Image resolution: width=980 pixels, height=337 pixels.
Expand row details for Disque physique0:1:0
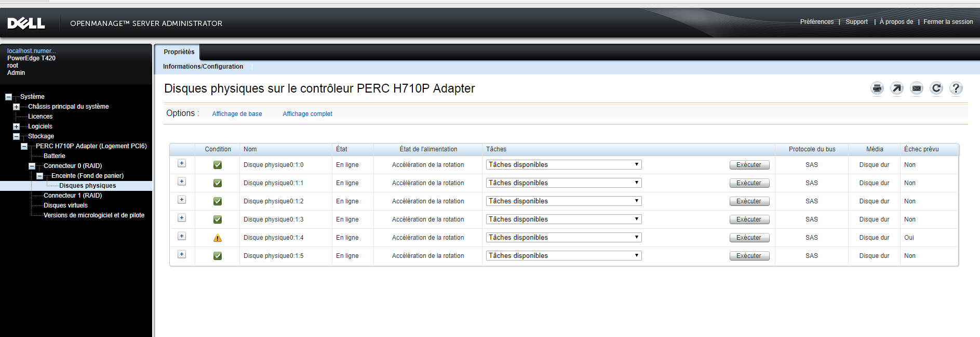[x=182, y=163]
